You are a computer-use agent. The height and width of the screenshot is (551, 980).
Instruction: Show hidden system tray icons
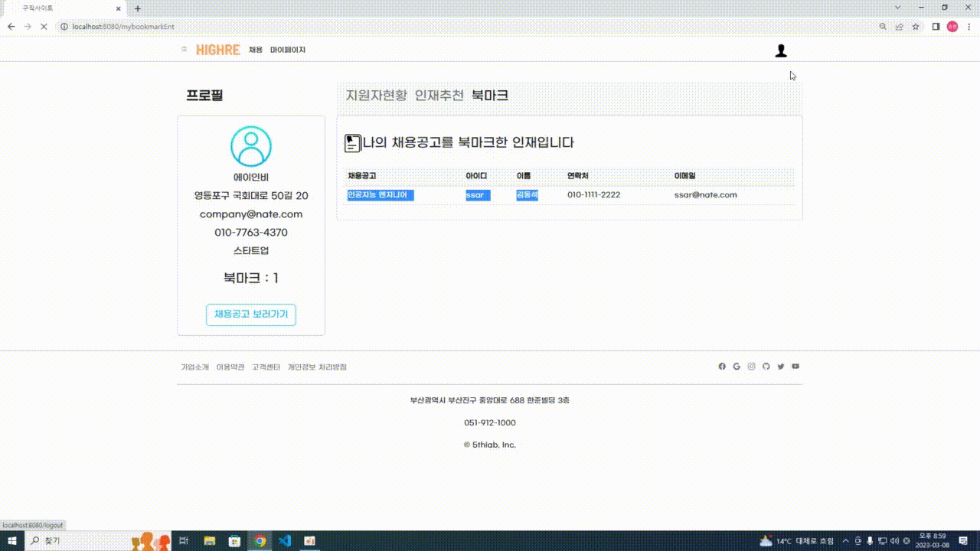coord(846,541)
